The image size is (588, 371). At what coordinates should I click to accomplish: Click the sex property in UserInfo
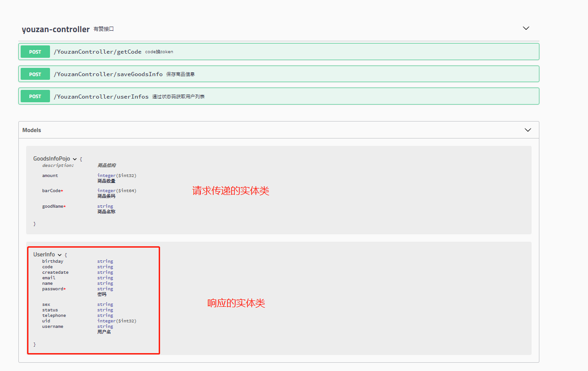(46, 305)
